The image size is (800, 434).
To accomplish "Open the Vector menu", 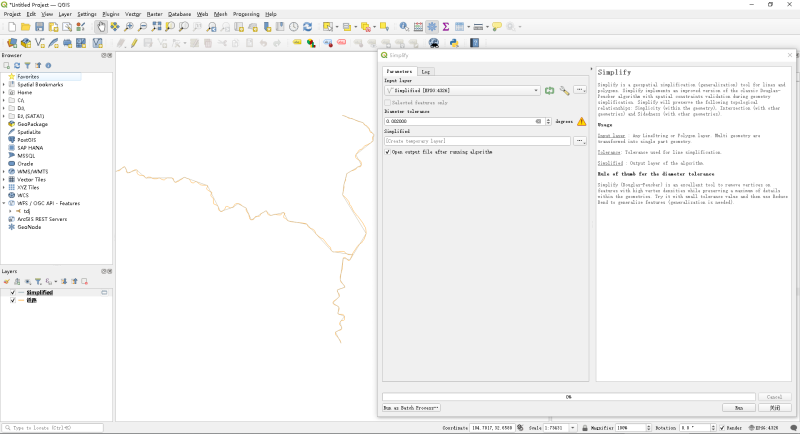I will point(133,14).
